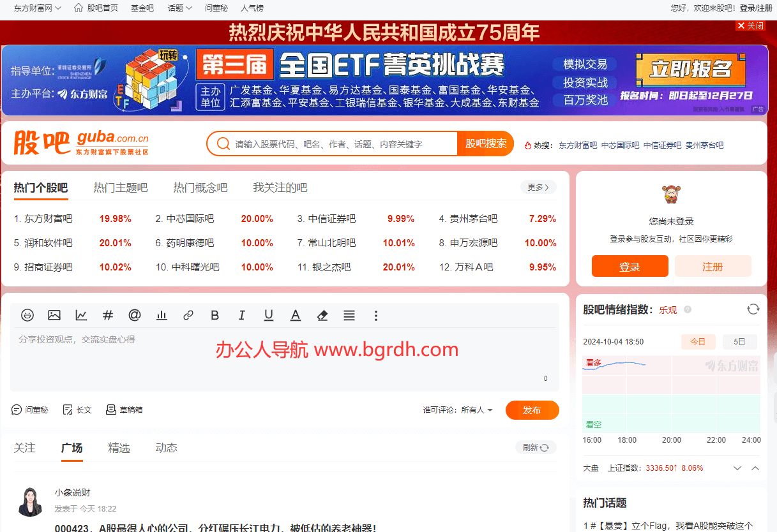This screenshot has height=532, width=777.
Task: Open the 上证指数 quote link
Action: [623, 468]
